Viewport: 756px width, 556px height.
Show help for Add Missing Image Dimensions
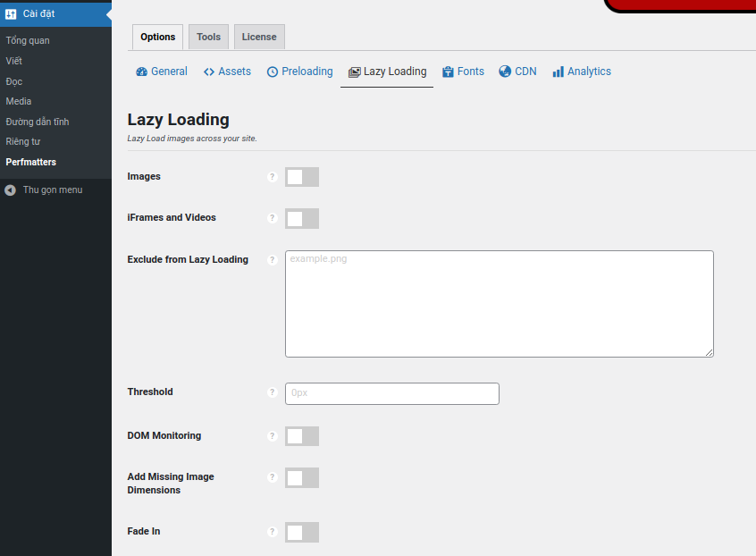pos(273,477)
